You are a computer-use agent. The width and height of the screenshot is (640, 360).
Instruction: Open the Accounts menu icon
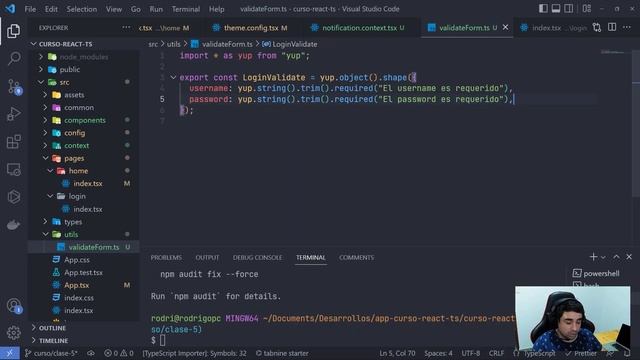[13, 305]
